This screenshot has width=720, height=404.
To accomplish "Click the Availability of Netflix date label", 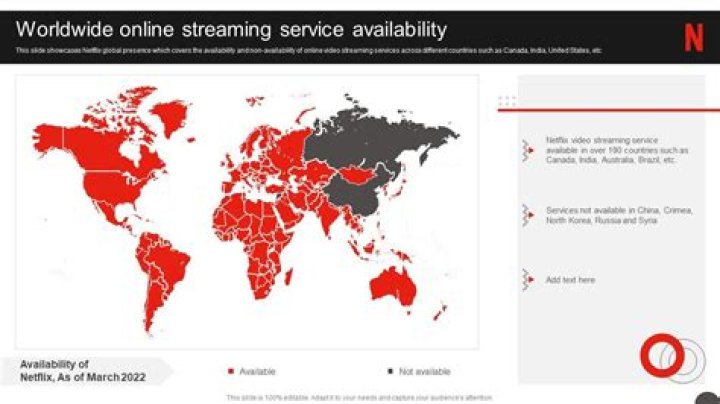I will point(82,370).
